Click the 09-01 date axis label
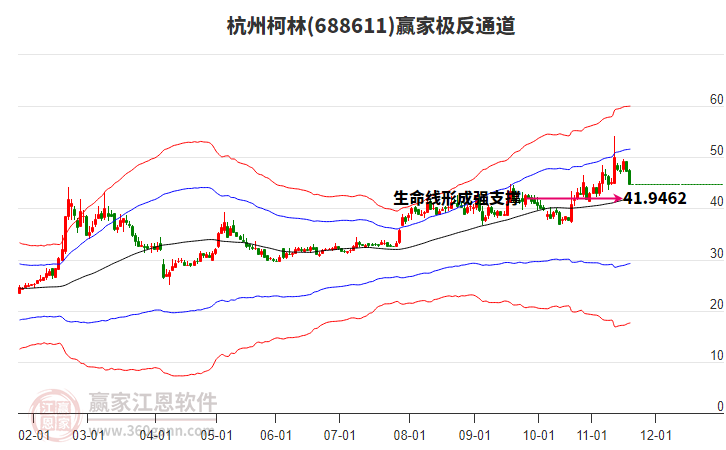This screenshot has height=450, width=726. click(475, 436)
